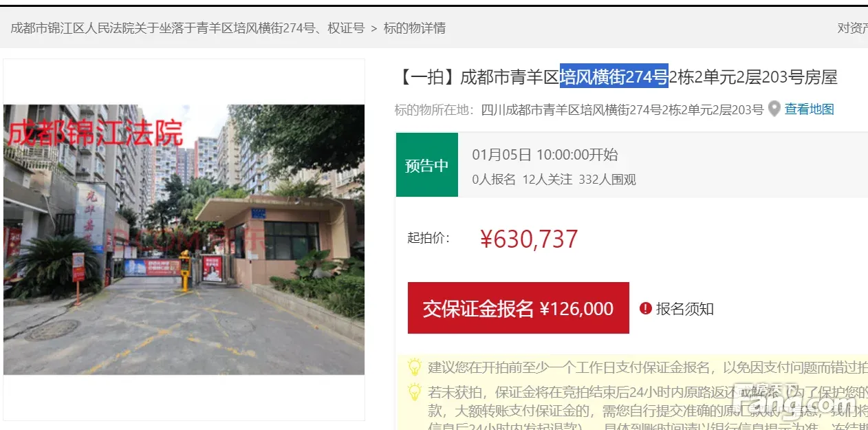868x430 pixels.
Task: Click the second lightbulb tip icon
Action: [415, 392]
